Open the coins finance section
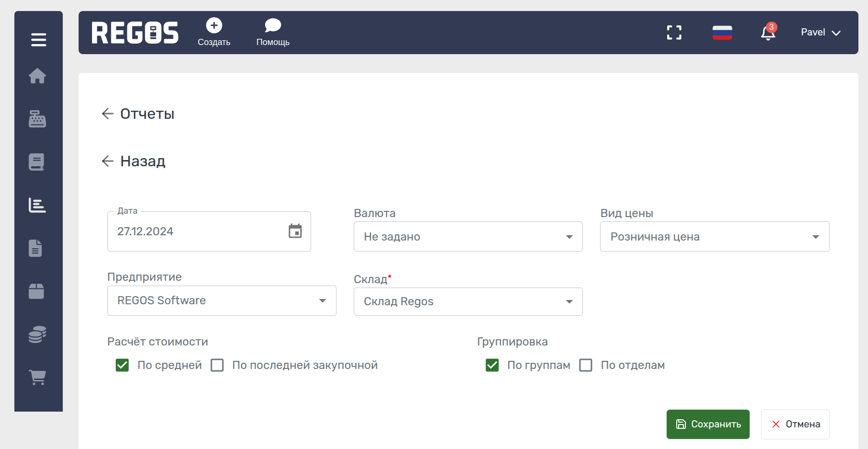This screenshot has width=868, height=449. [37, 334]
